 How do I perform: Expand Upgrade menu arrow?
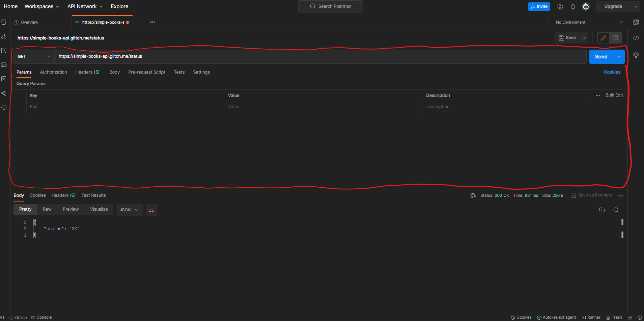point(636,6)
